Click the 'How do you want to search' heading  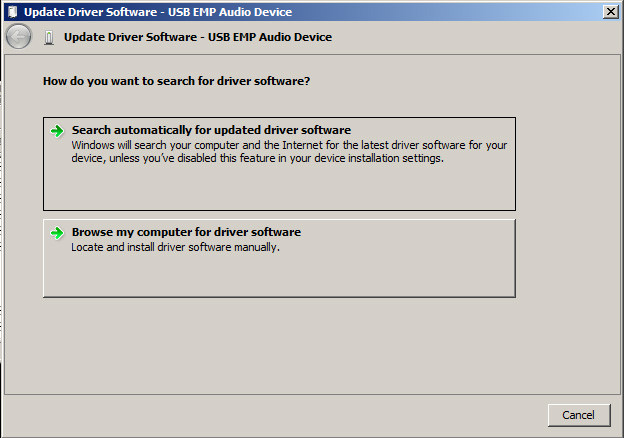[176, 81]
